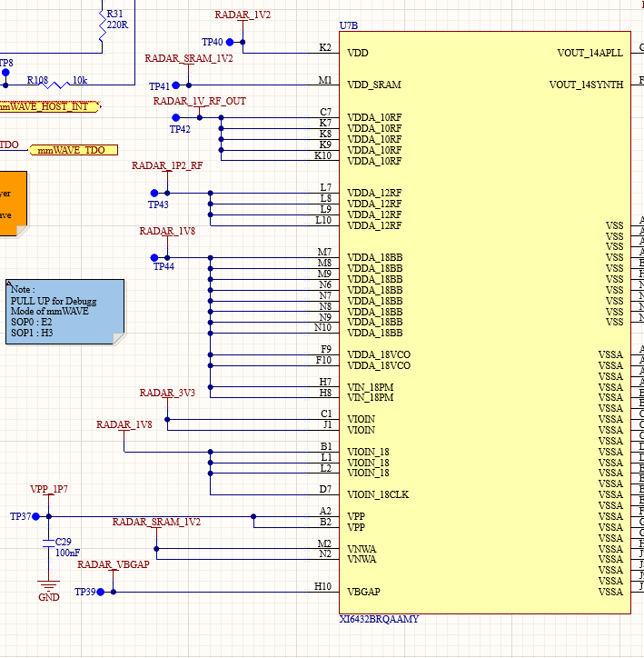Select resistor R31 220R
This screenshot has width=644, height=658.
click(x=102, y=25)
